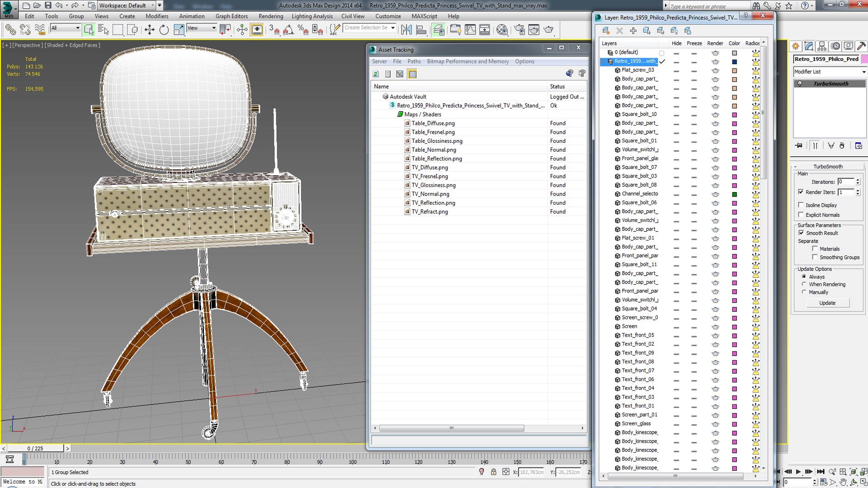Open the Rendering menu
This screenshot has height=488, width=868.
click(270, 16)
